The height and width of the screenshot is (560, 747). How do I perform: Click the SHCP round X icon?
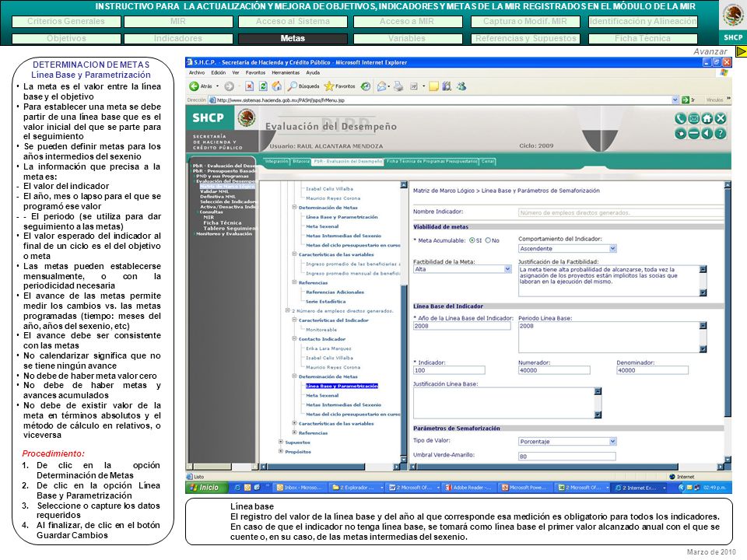click(x=721, y=118)
